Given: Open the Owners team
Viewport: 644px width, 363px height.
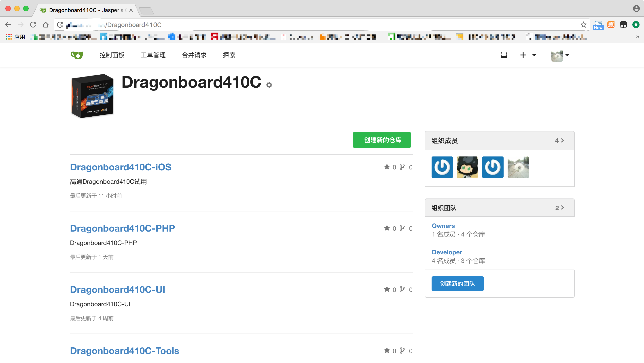Looking at the screenshot, I should click(443, 226).
